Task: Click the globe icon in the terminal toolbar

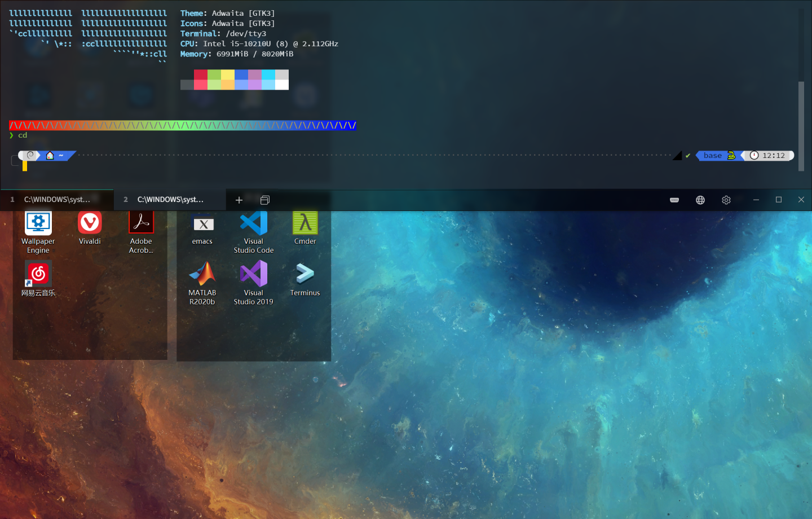Action: coord(700,200)
